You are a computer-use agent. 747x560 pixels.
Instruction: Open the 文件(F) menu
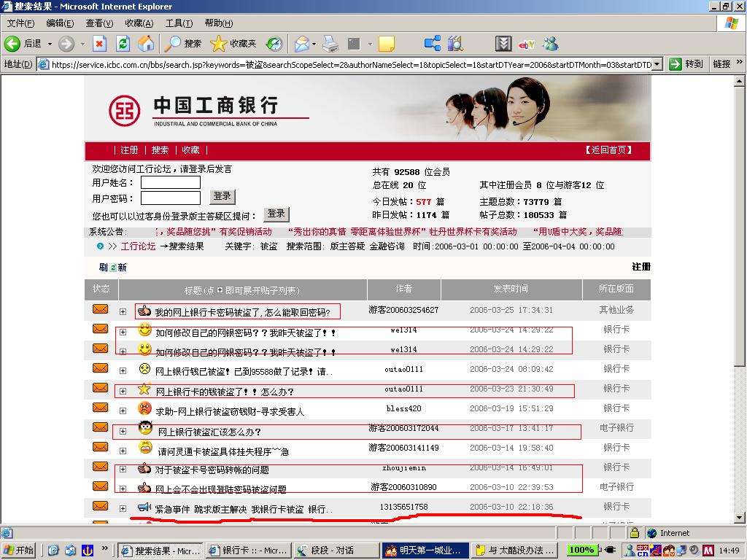[20, 23]
